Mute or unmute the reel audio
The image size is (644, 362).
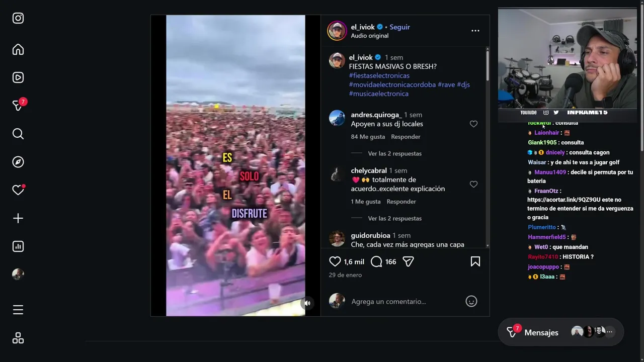(x=307, y=303)
